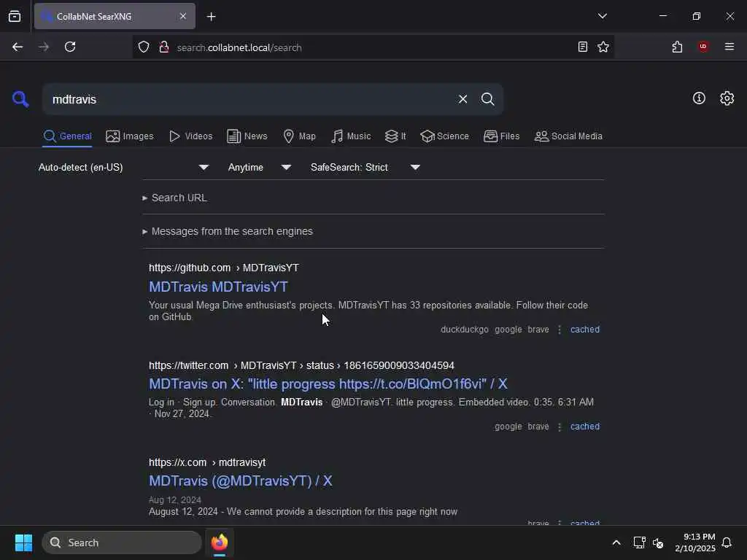
Task: Open Firefox application menu
Action: pyautogui.click(x=729, y=47)
